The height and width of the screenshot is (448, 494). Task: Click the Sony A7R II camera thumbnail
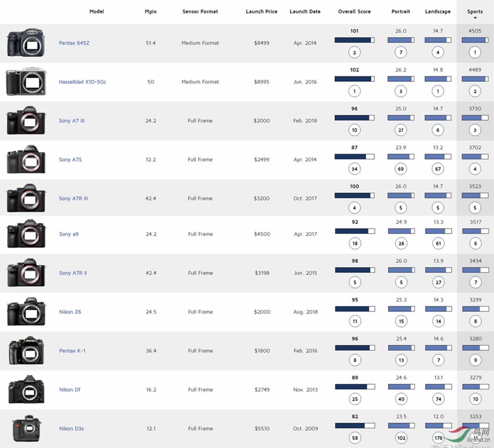[x=26, y=273]
